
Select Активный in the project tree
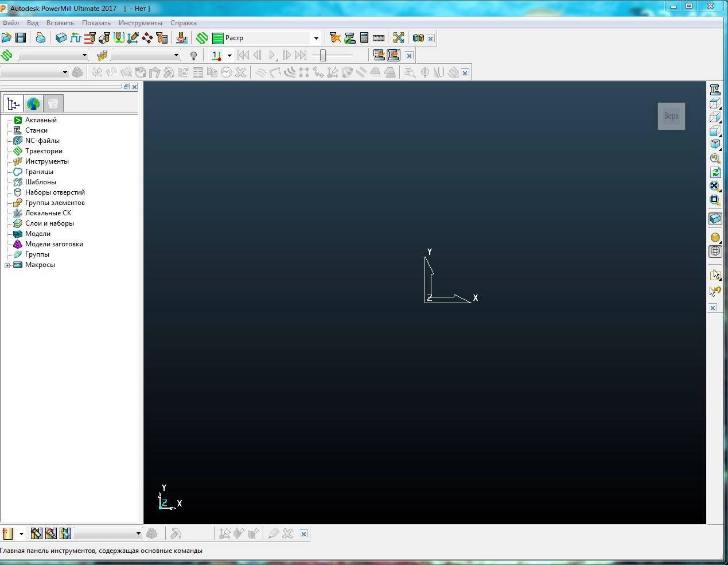click(41, 120)
